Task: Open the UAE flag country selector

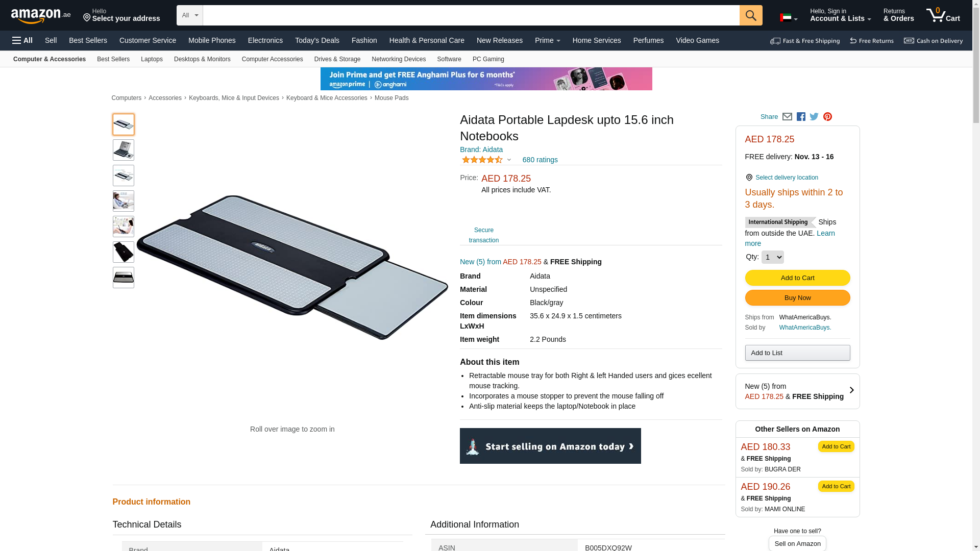Action: click(789, 18)
